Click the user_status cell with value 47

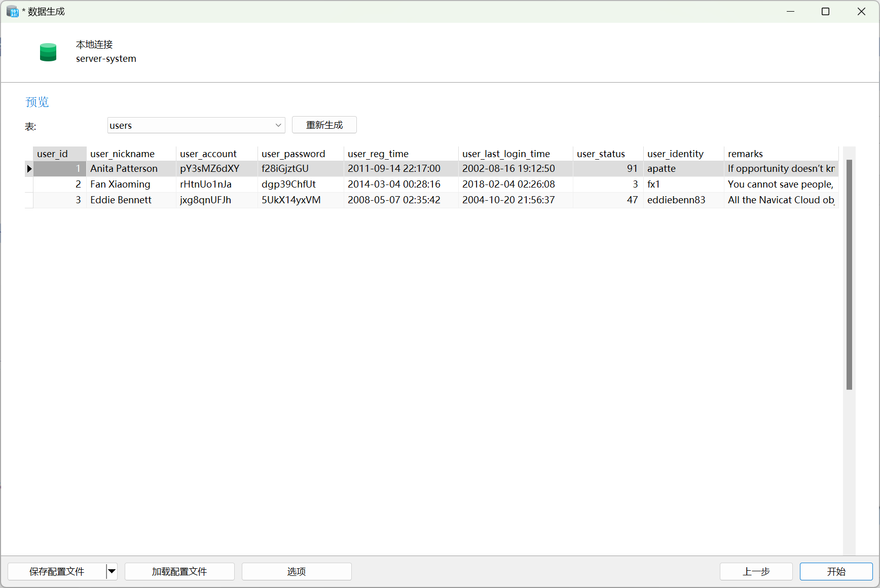(608, 200)
